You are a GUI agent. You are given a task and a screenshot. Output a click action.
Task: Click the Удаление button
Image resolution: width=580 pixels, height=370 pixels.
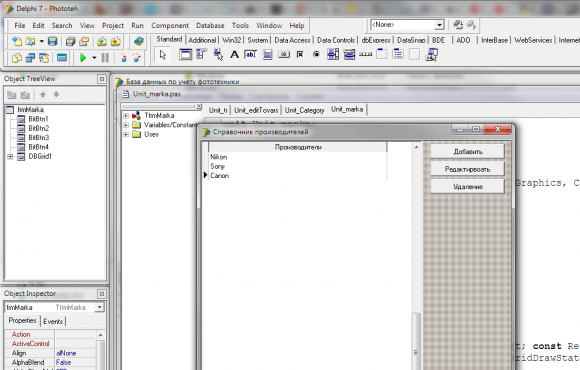tap(467, 186)
